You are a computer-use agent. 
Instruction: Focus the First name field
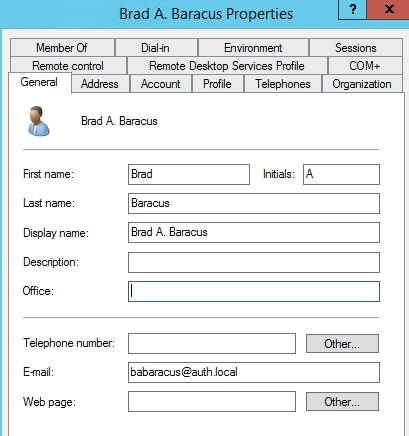(x=189, y=174)
